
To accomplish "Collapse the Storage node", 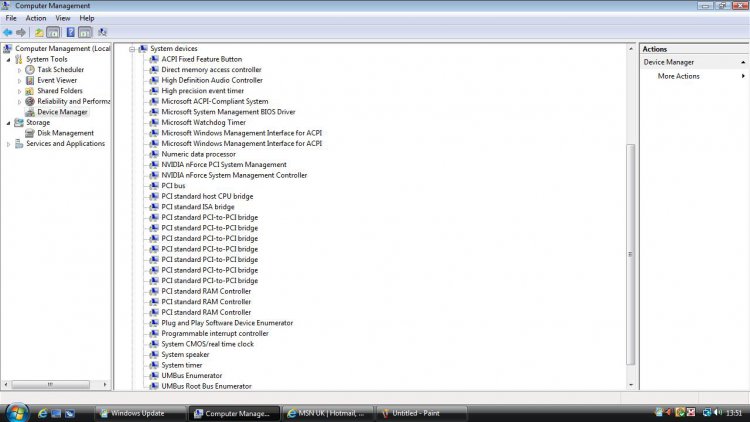I will point(8,123).
